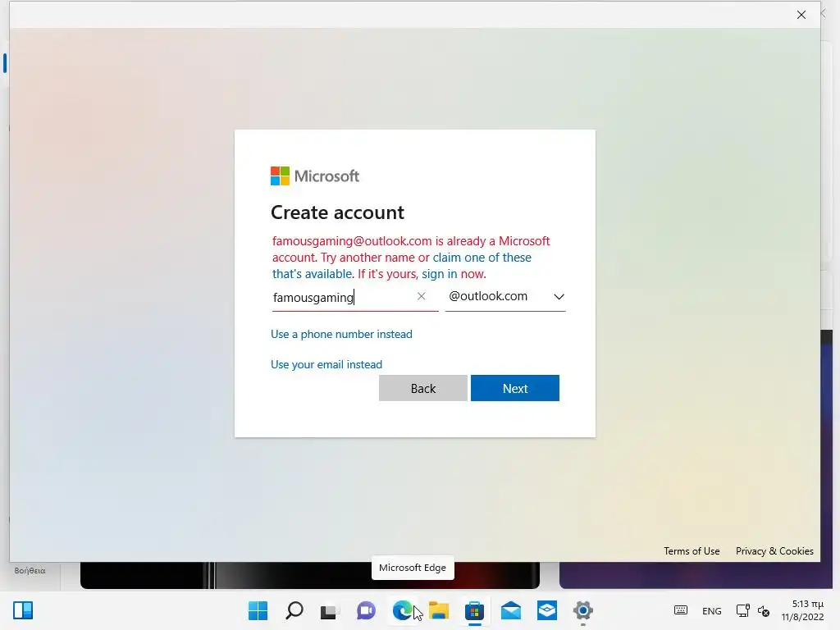
Task: Open touch keyboard tray icon
Action: coord(680,610)
